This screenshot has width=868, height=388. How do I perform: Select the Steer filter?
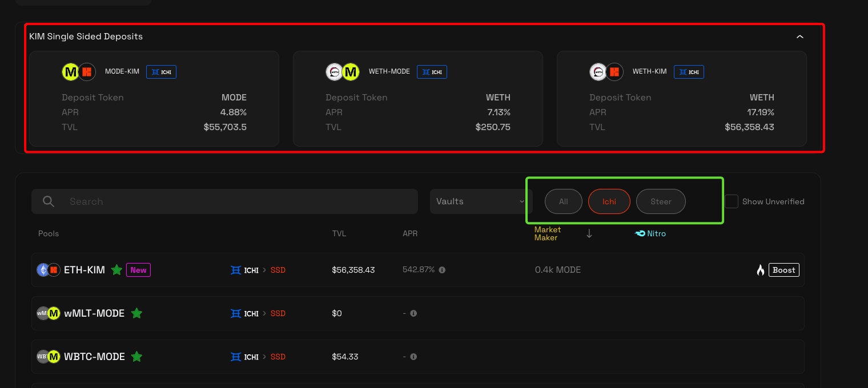coord(661,201)
